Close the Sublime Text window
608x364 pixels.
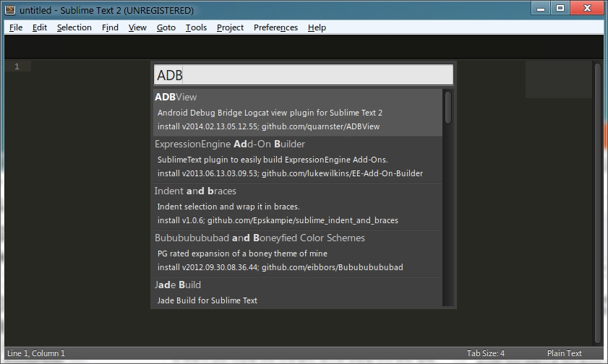[587, 9]
